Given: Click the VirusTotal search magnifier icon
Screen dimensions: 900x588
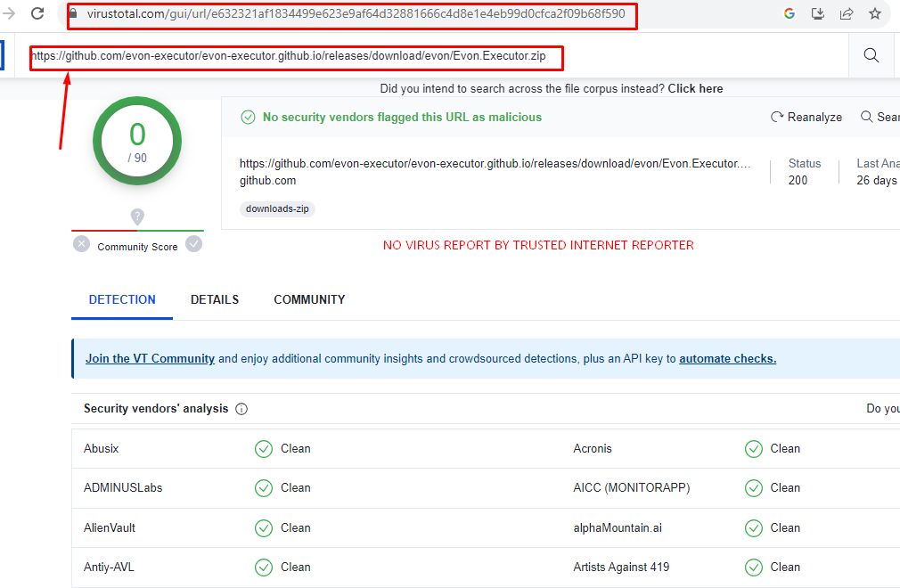Looking at the screenshot, I should [x=871, y=55].
